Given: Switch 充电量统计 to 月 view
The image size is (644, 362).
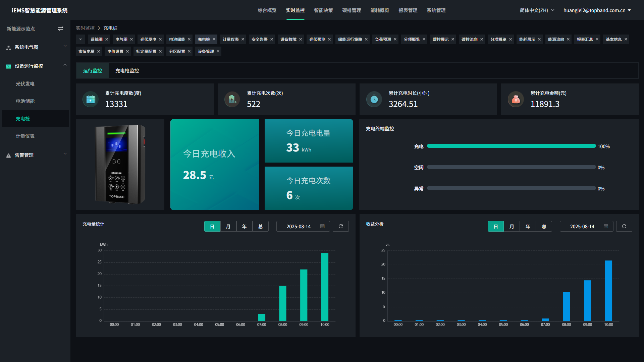Looking at the screenshot, I should click(x=228, y=226).
